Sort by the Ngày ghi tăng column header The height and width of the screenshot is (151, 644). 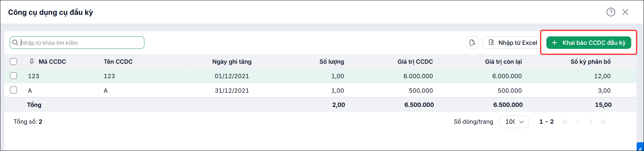click(232, 62)
